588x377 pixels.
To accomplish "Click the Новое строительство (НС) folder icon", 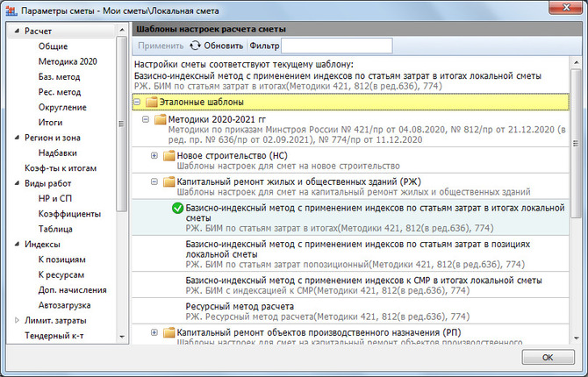I will point(169,155).
